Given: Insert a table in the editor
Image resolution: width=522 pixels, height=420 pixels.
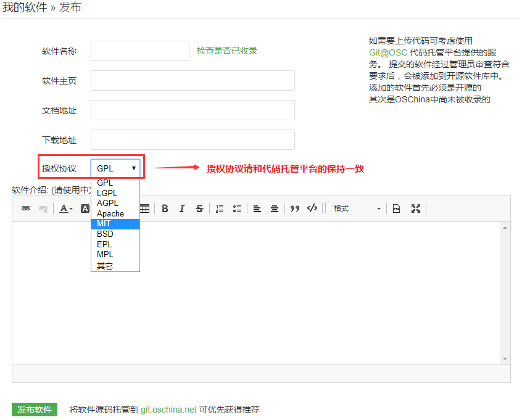Looking at the screenshot, I should pos(144,208).
